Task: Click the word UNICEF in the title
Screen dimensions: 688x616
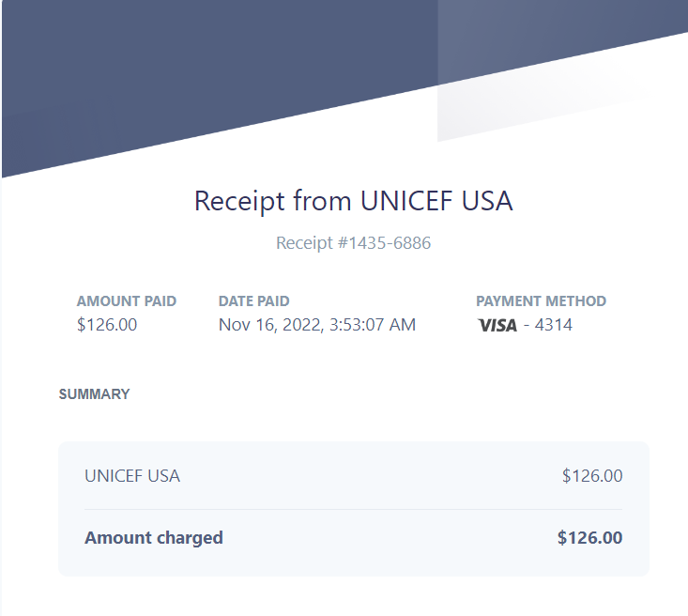Action: [406, 201]
